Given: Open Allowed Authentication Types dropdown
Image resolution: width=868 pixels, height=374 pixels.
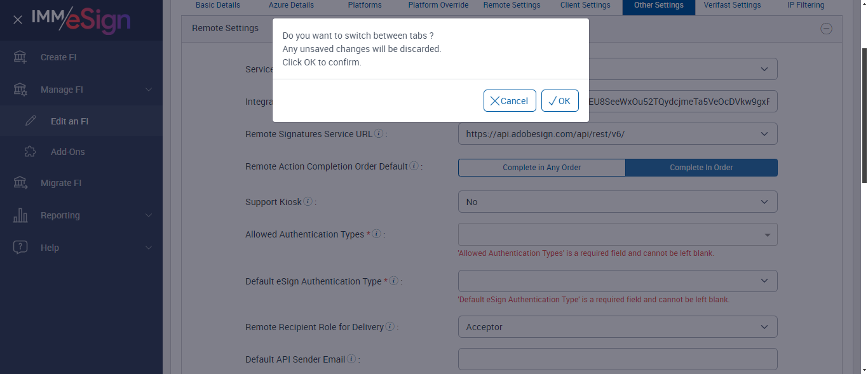Looking at the screenshot, I should 617,234.
